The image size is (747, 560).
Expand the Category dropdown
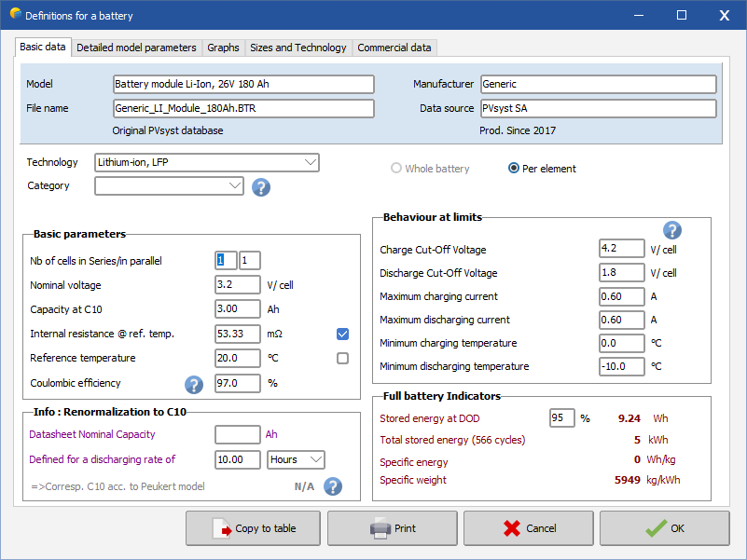(169, 185)
